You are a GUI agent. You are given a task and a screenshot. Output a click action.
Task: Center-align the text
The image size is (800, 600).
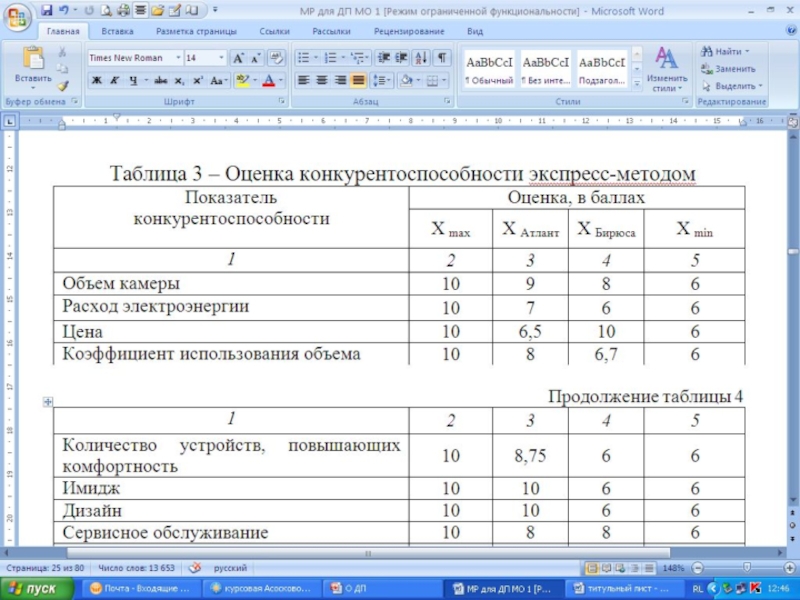click(321, 81)
